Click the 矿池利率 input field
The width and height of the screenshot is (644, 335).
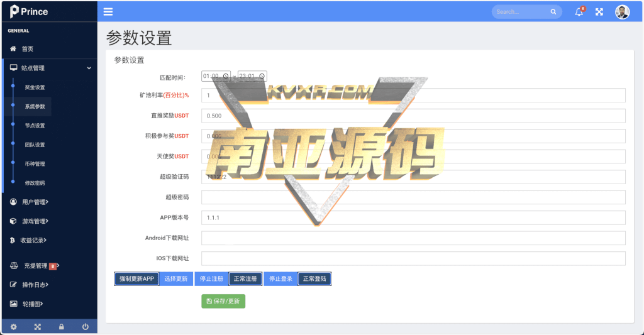point(413,96)
